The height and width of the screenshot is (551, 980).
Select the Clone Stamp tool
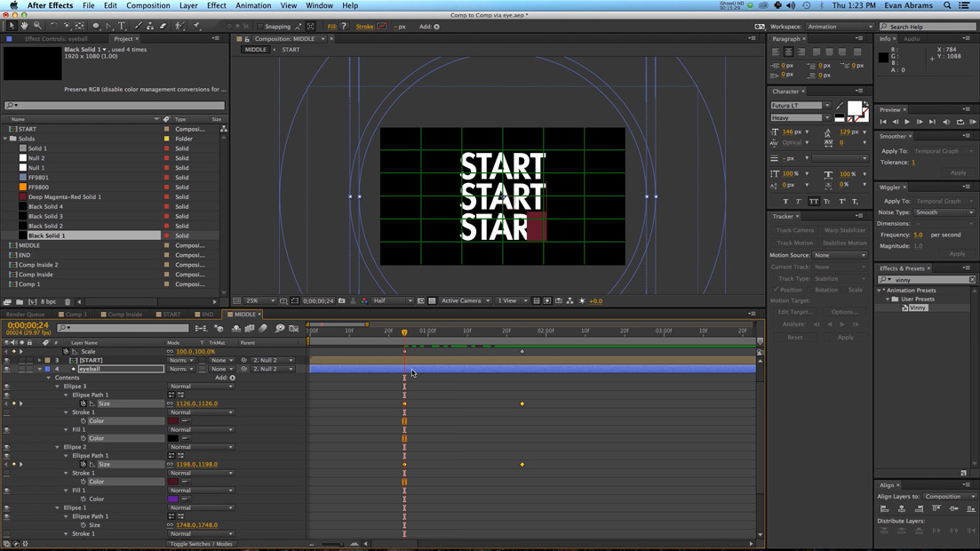point(151,27)
